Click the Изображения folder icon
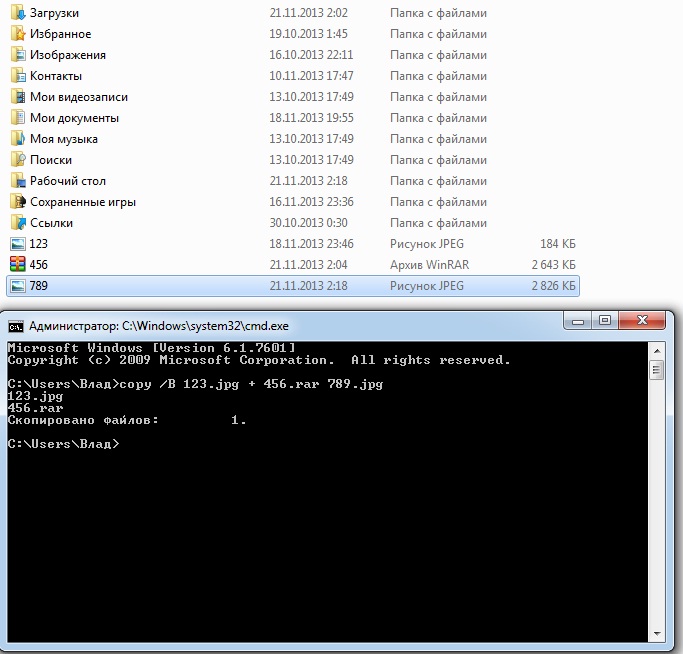 (x=18, y=55)
